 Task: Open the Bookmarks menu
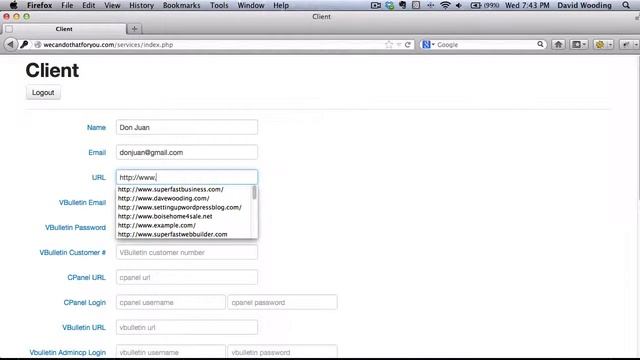(182, 5)
